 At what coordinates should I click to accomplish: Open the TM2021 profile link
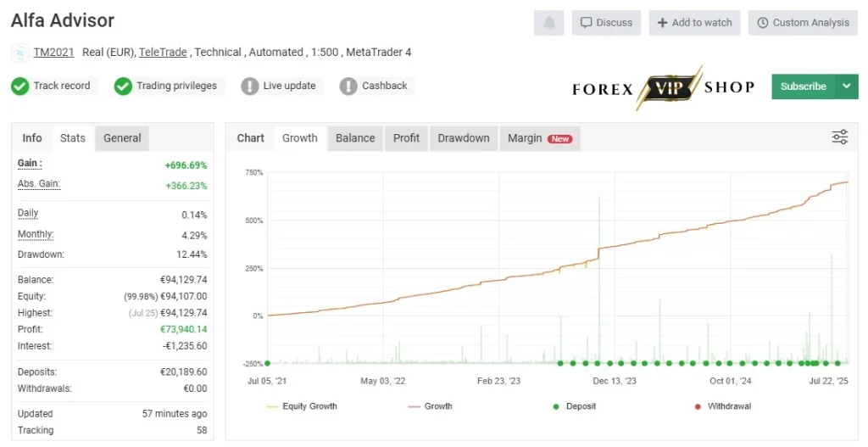(x=53, y=52)
